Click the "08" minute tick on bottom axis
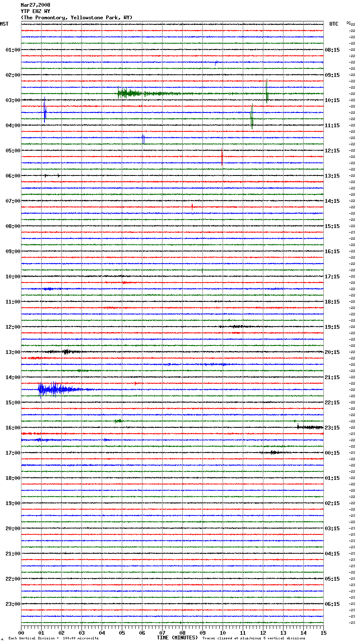The width and height of the screenshot is (357, 644). coord(182,633)
